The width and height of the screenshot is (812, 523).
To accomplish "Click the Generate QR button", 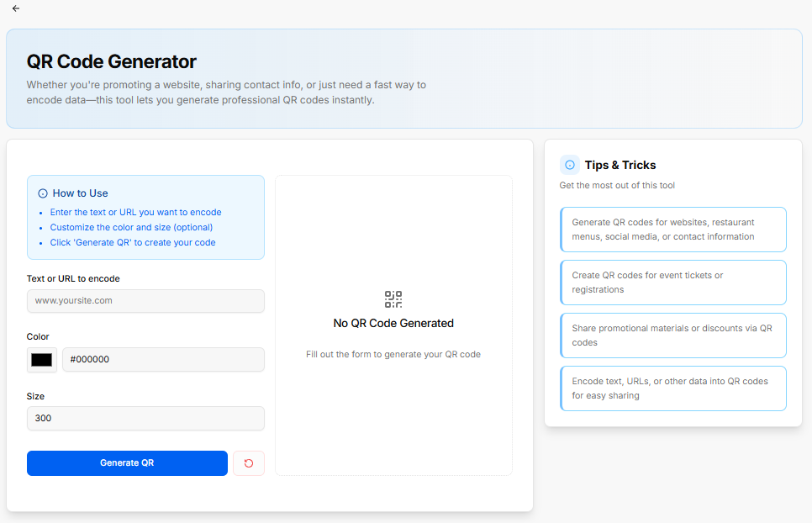I will (128, 463).
